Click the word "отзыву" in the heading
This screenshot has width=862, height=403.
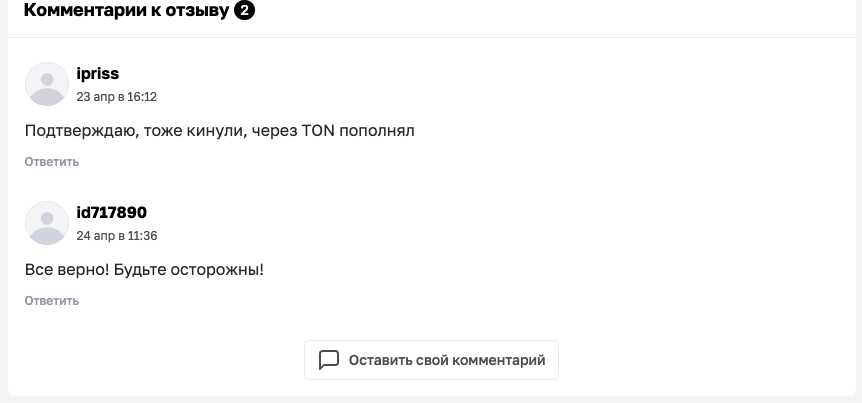pos(196,11)
